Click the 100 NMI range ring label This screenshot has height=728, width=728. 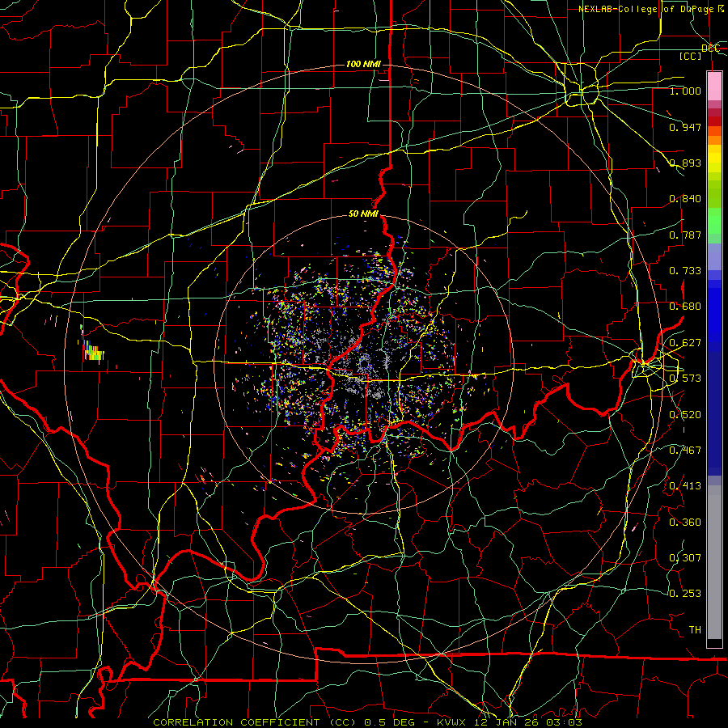tap(363, 64)
